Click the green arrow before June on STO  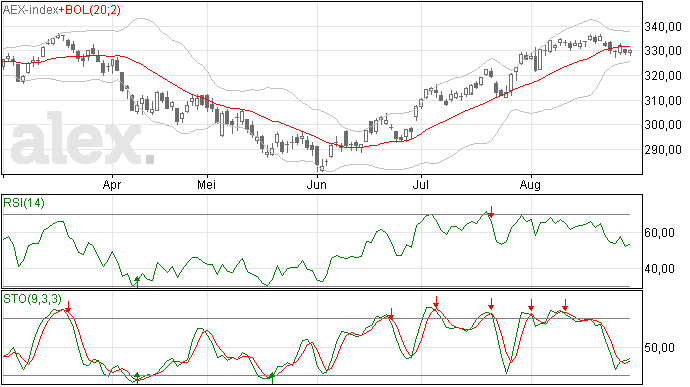coord(272,378)
